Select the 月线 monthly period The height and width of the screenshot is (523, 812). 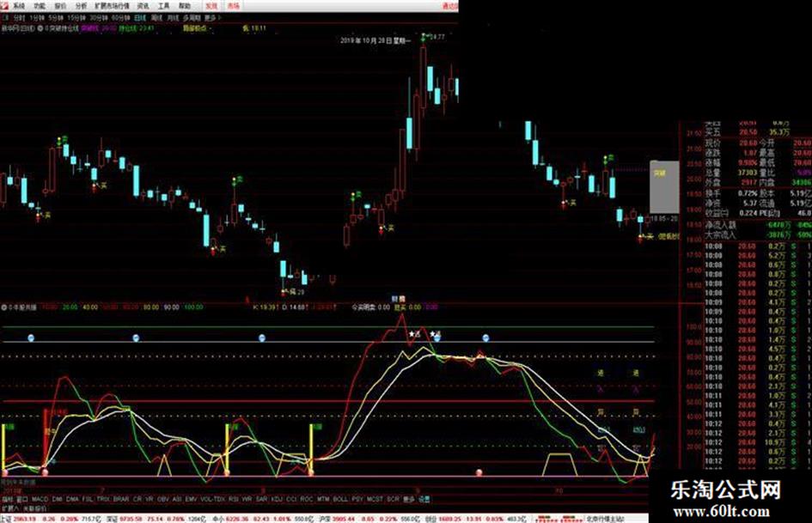click(x=173, y=18)
